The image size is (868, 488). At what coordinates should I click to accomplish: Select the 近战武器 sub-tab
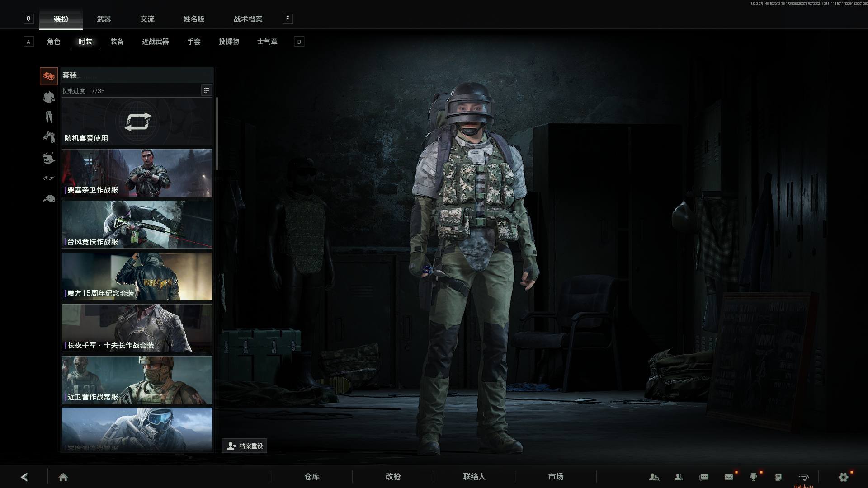click(156, 42)
